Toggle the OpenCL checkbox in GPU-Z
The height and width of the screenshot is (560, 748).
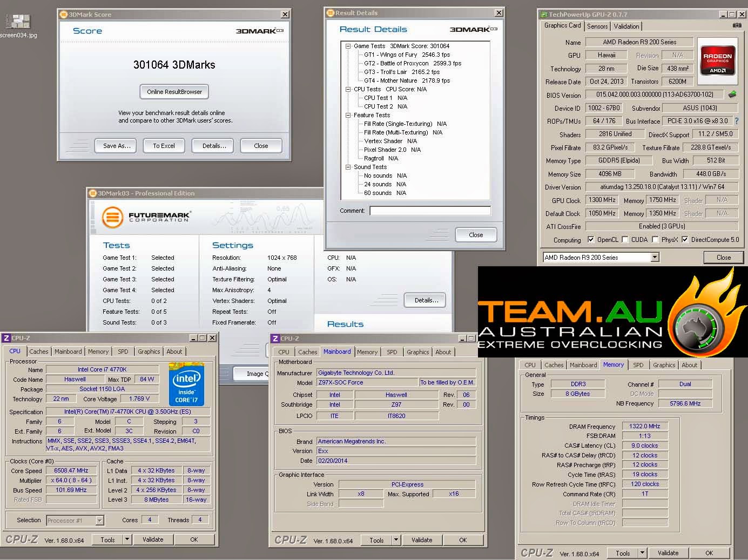tap(591, 240)
